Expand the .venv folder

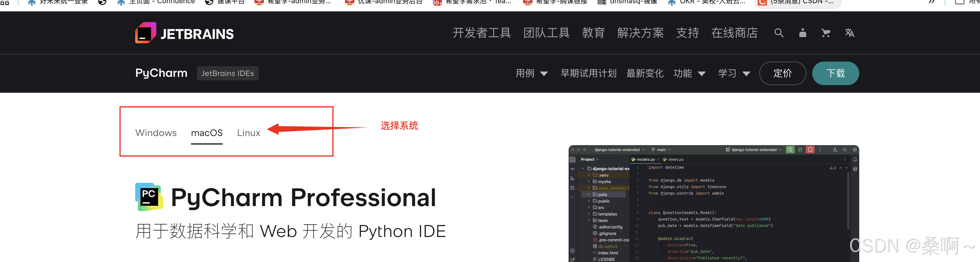pyautogui.click(x=589, y=175)
